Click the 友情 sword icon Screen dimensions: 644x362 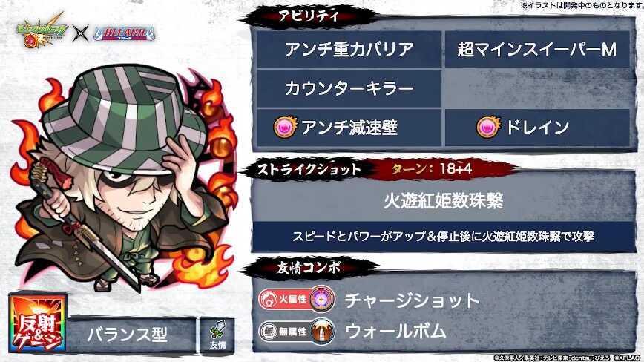(217, 335)
